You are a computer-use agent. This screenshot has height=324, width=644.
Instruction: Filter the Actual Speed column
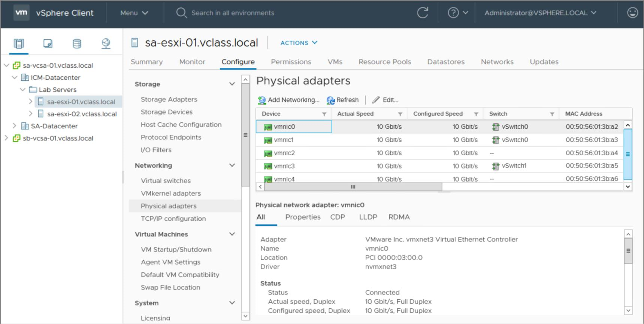pos(400,114)
